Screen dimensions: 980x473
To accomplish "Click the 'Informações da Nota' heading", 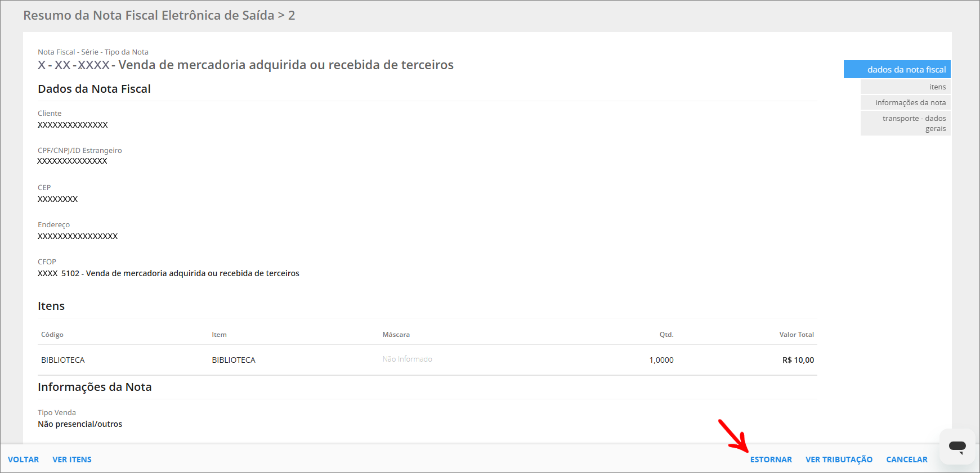I will (95, 387).
